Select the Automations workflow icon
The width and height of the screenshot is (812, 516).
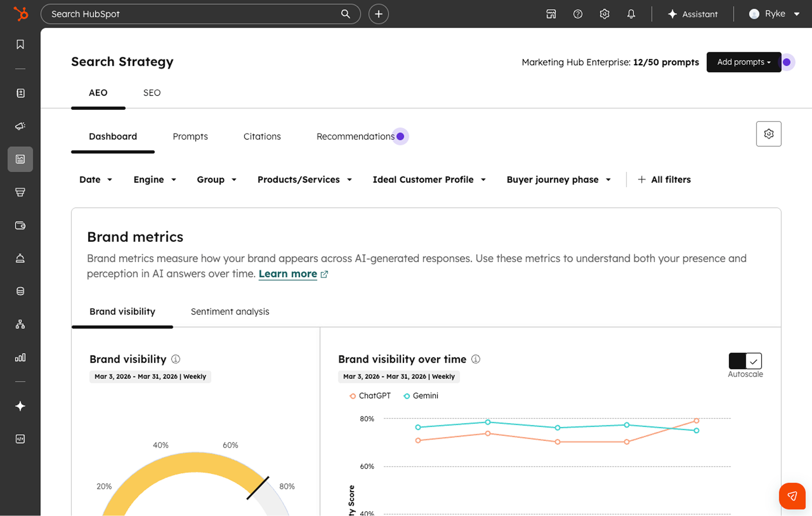click(20, 324)
